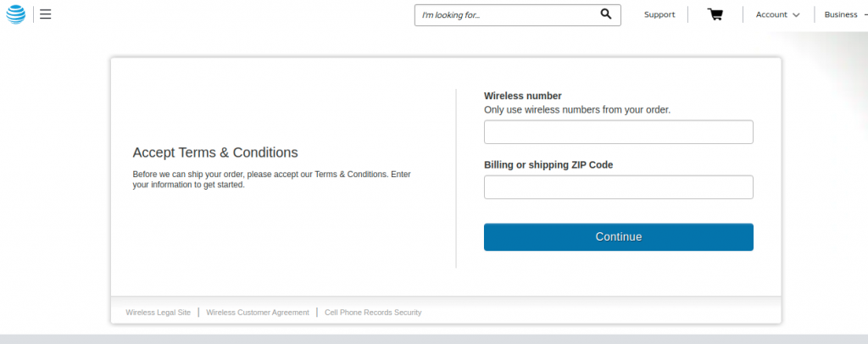
Task: Click into the Wireless number field
Action: click(x=618, y=132)
